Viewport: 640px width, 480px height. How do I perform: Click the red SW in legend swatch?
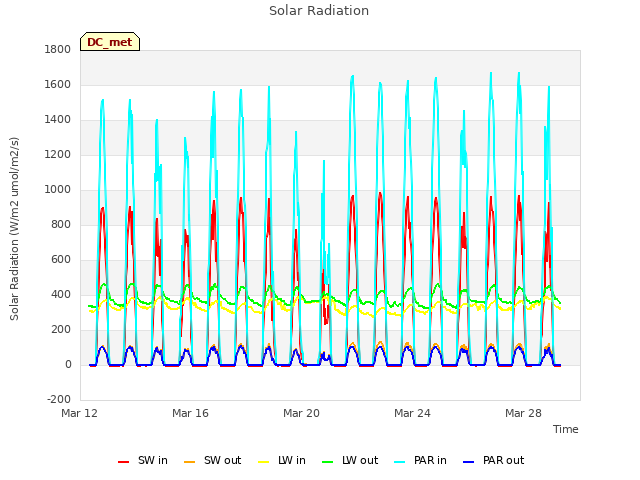[123, 462]
